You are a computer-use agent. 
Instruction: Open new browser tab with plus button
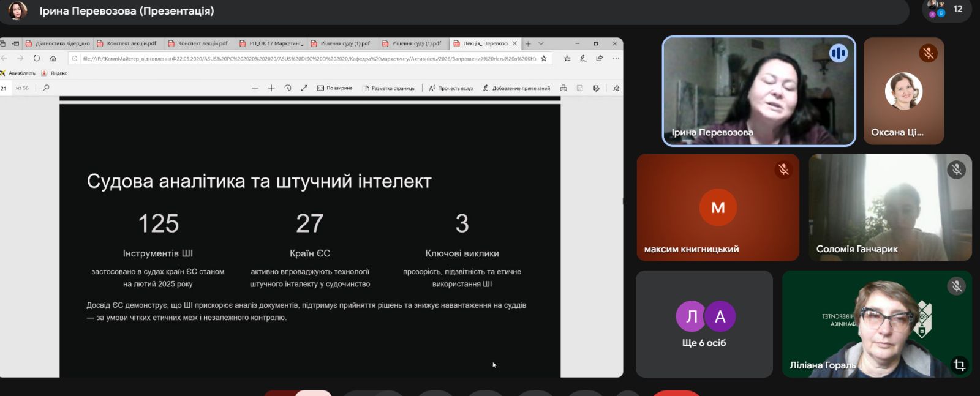pyautogui.click(x=528, y=43)
